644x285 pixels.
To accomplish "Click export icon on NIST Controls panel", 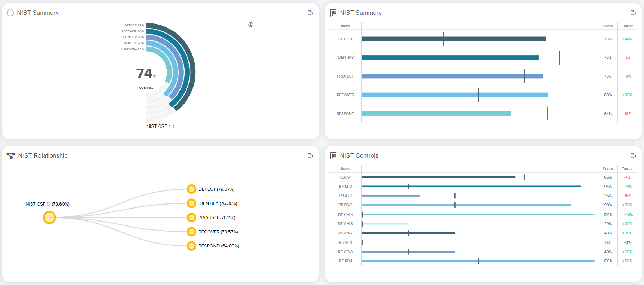I will coord(633,156).
